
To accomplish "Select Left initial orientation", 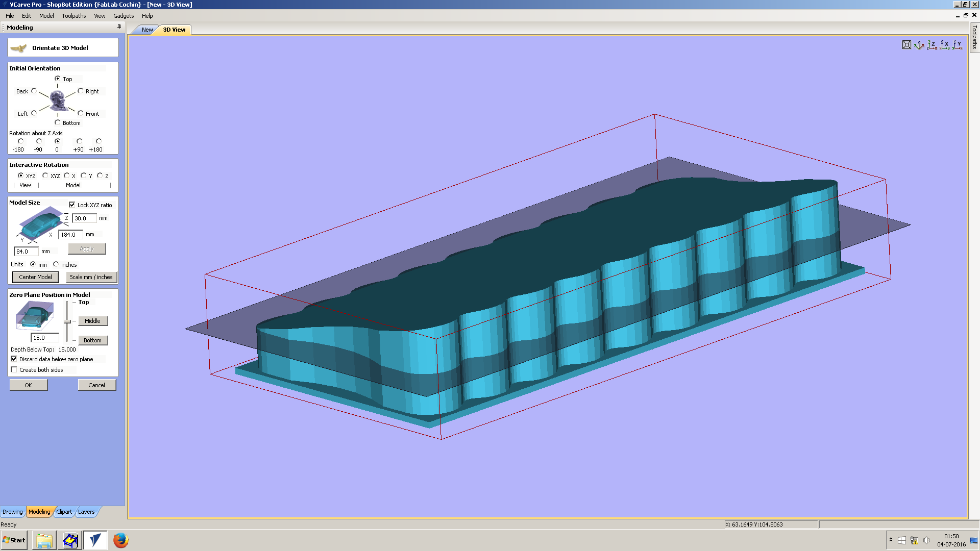I will 34,113.
